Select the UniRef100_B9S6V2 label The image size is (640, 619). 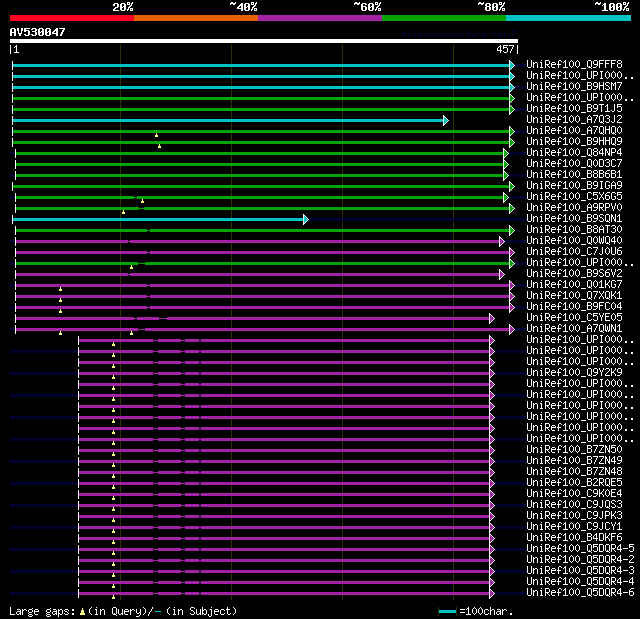coord(574,274)
